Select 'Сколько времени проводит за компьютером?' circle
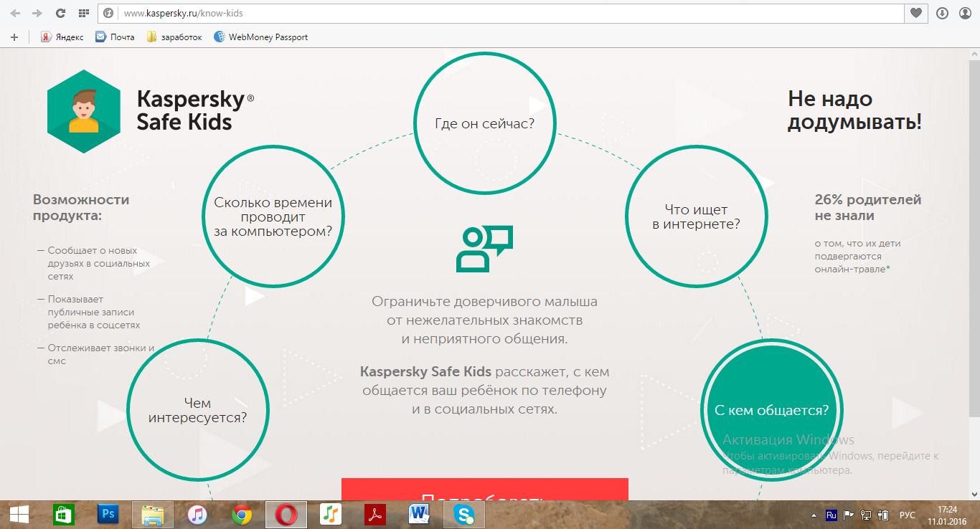This screenshot has height=529, width=980. 273,217
